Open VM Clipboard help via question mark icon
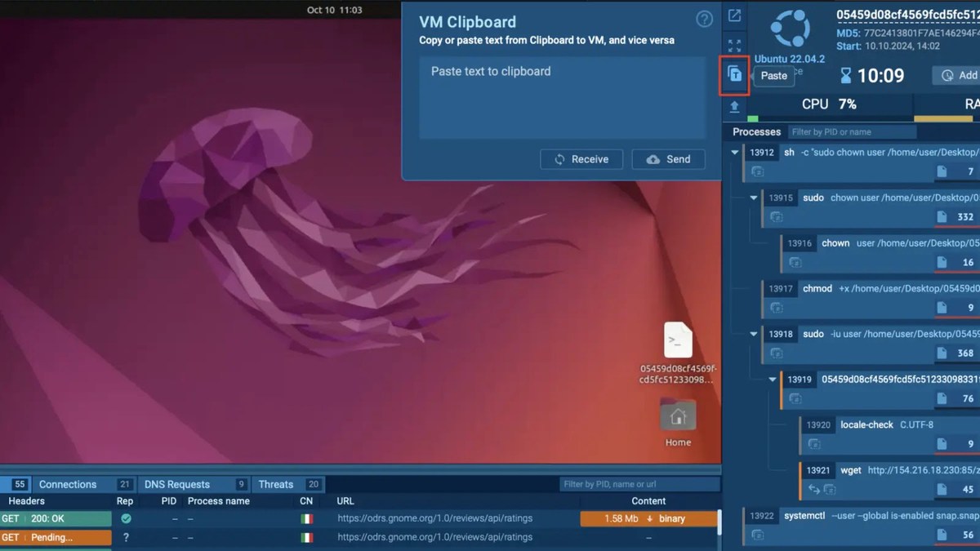This screenshot has height=551, width=980. coord(703,20)
